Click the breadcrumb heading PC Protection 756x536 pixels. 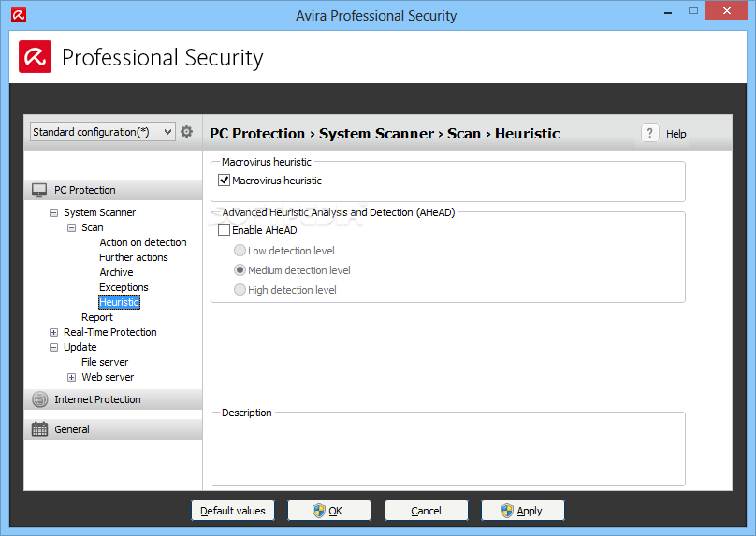pyautogui.click(x=257, y=134)
